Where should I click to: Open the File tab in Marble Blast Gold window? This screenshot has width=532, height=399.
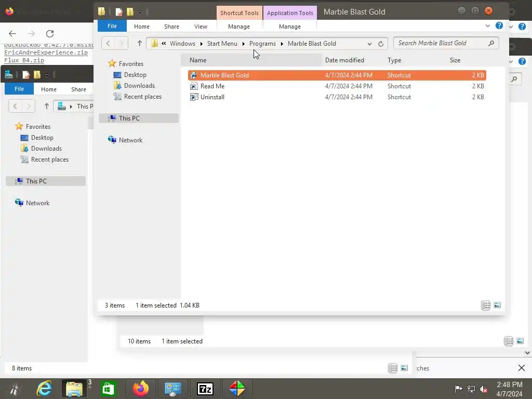(112, 26)
